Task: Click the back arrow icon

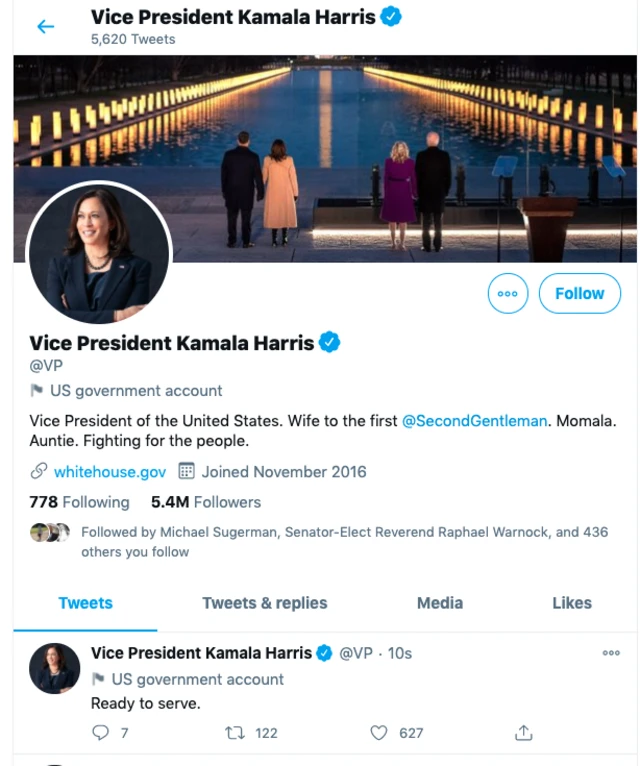Action: coord(46,27)
